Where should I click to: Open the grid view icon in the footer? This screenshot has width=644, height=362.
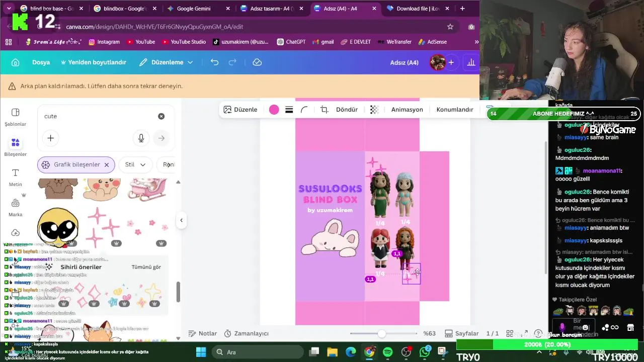[510, 333]
